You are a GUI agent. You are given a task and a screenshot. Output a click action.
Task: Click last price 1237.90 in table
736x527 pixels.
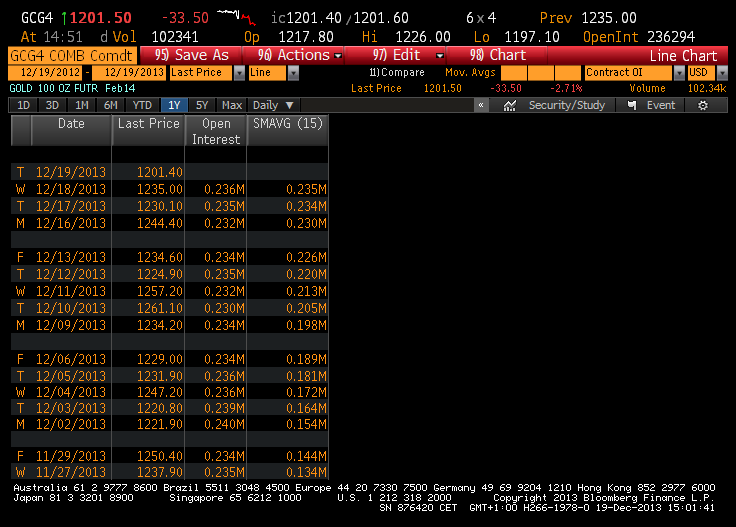(x=160, y=472)
